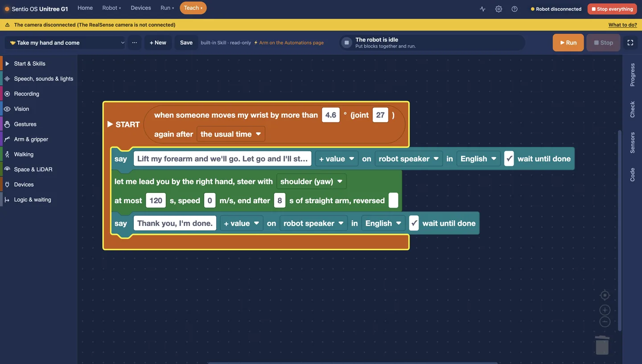Open the settings gear icon
Image resolution: width=642 pixels, height=364 pixels.
[498, 9]
